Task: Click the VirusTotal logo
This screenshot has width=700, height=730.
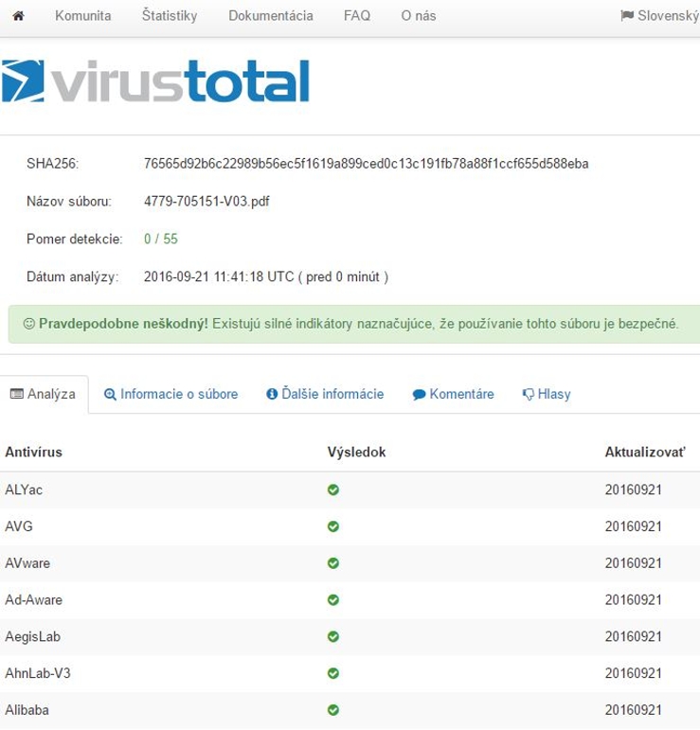Action: (x=155, y=80)
